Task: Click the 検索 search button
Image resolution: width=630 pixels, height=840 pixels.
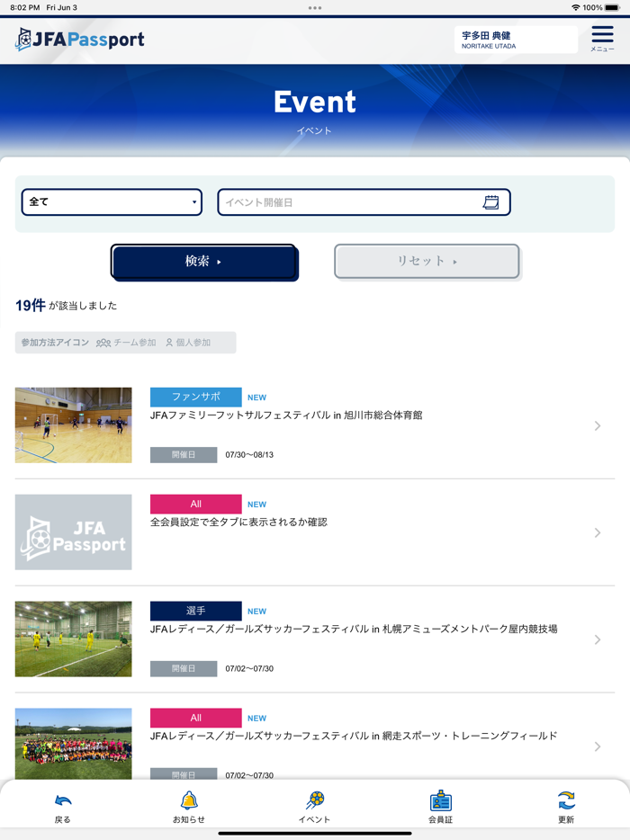Action: pyautogui.click(x=203, y=262)
